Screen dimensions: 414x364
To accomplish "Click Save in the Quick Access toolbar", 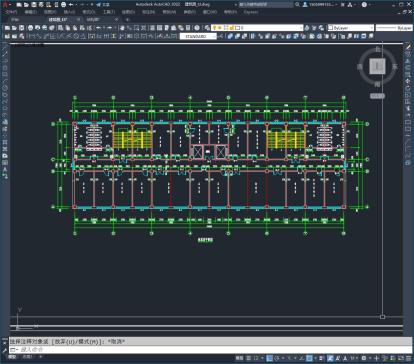I will click(x=34, y=5).
